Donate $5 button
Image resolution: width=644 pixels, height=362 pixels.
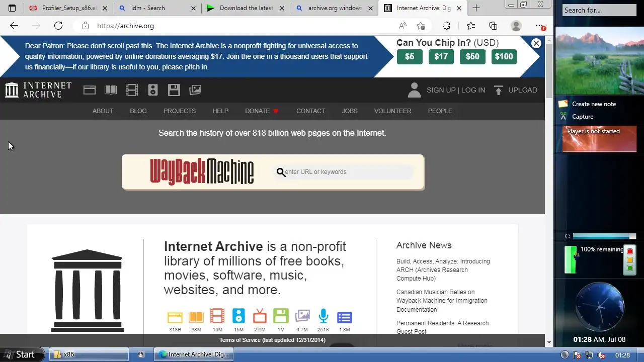[x=410, y=56]
